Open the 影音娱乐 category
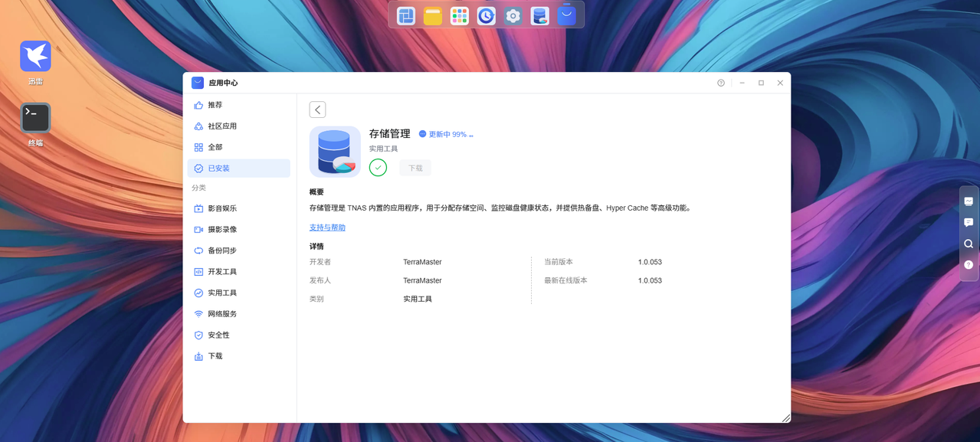 point(239,208)
